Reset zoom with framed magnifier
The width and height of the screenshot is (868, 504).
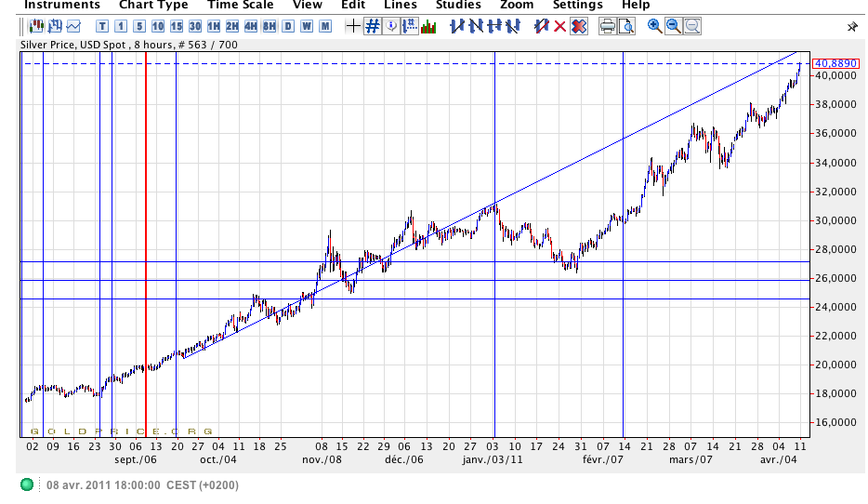[692, 26]
